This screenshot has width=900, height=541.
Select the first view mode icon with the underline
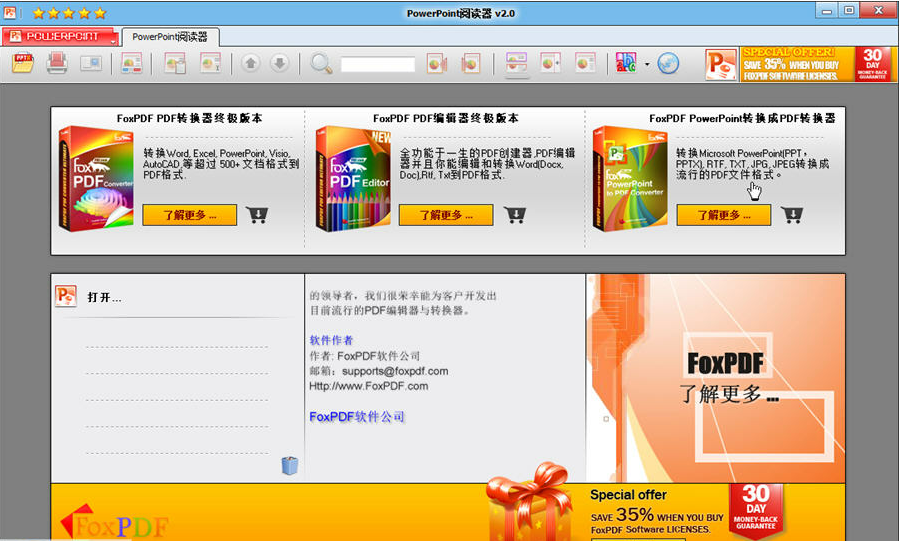tap(517, 64)
